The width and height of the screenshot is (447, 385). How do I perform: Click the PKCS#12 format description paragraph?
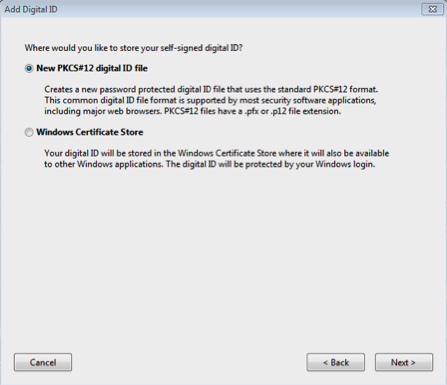(x=211, y=100)
